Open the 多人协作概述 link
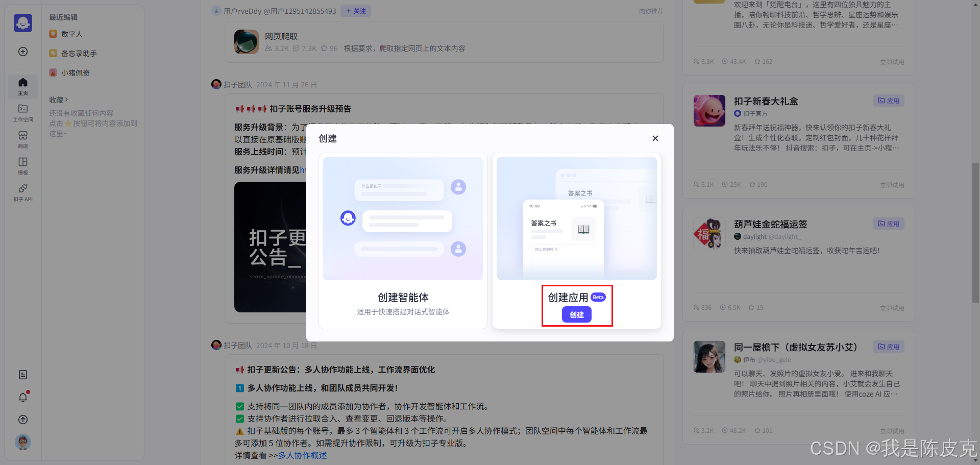 click(303, 455)
